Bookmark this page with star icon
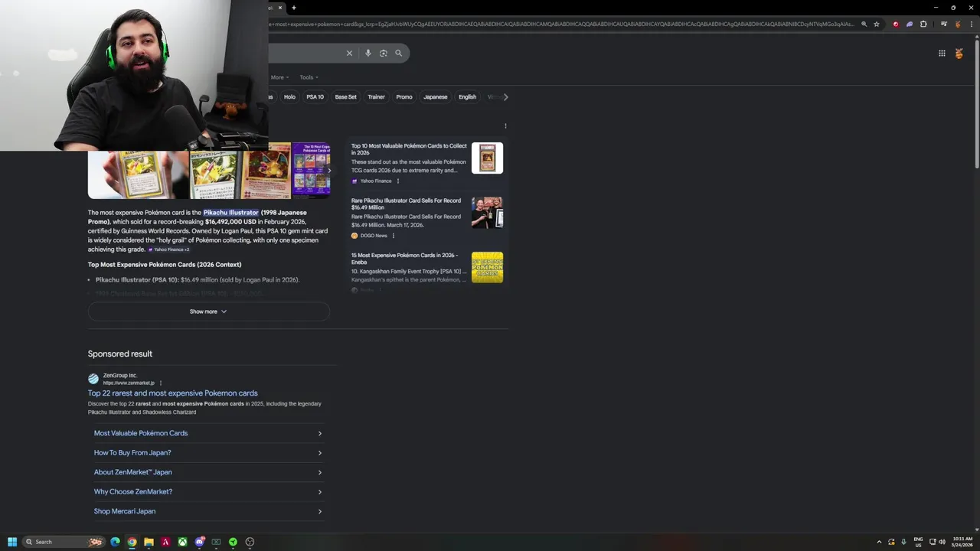The height and width of the screenshot is (551, 980). tap(877, 24)
